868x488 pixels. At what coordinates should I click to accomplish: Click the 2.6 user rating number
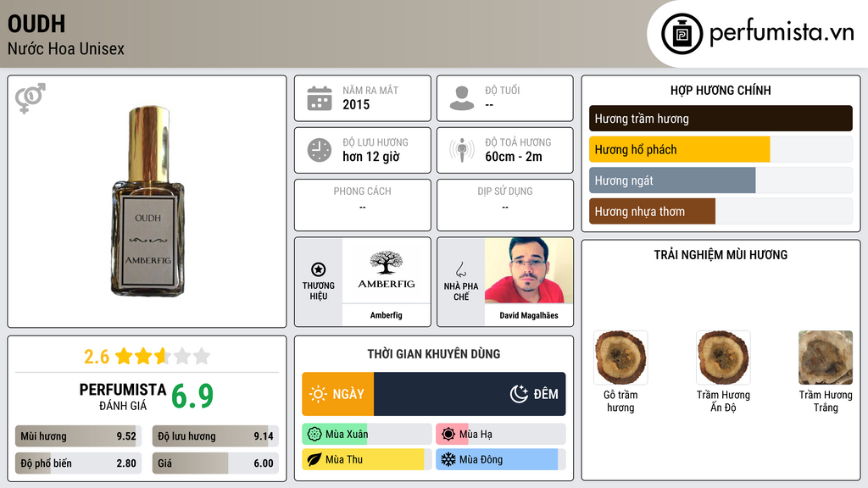pos(97,357)
